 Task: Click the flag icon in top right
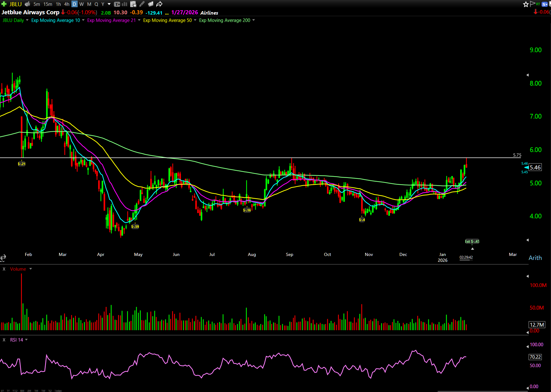click(x=533, y=4)
